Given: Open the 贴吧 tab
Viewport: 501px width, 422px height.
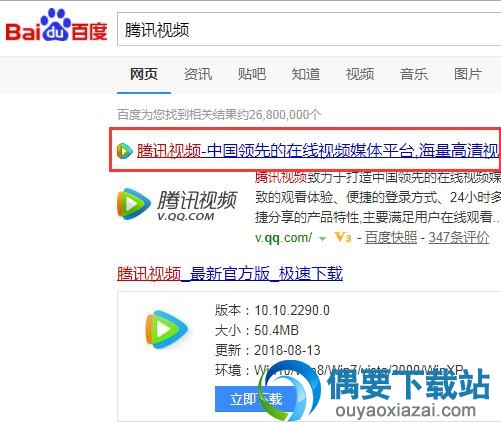Looking at the screenshot, I should click(252, 74).
